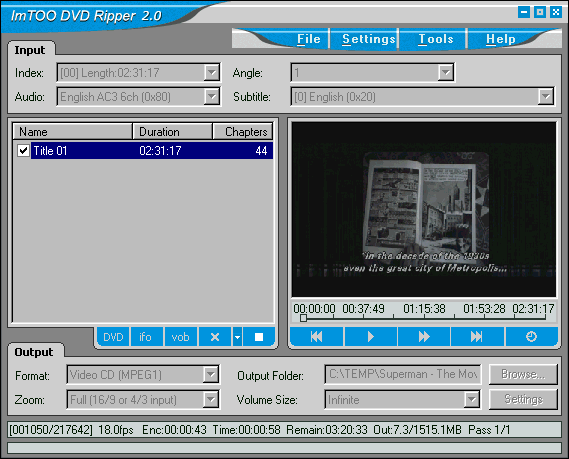Open the Volume Size dropdown
569x459 pixels.
pyautogui.click(x=471, y=399)
